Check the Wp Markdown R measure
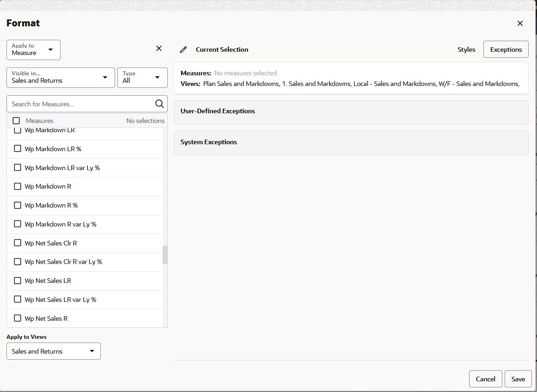This screenshot has height=392, width=537. (x=18, y=186)
